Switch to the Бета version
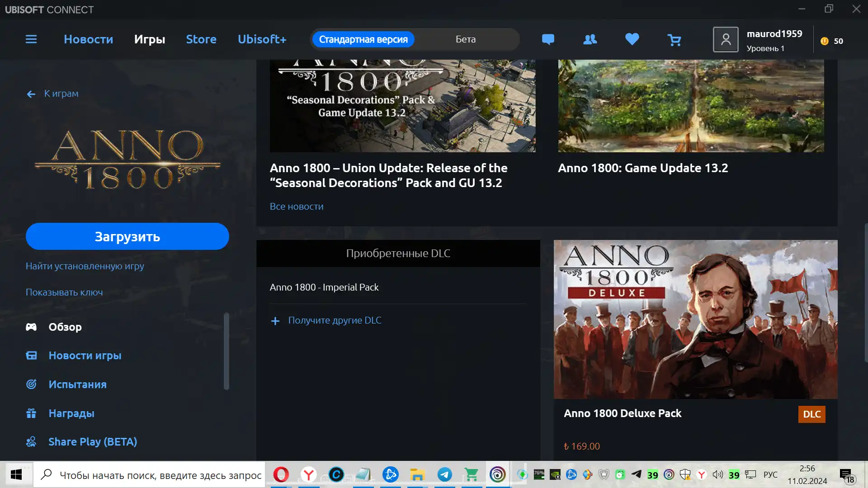Screen dimensions: 868x488 click(466, 39)
